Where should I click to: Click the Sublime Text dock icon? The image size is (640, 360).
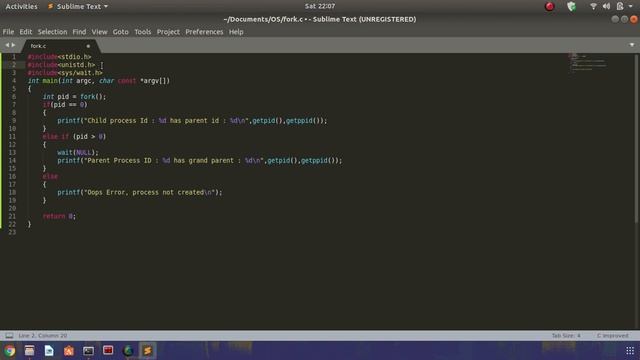(147, 351)
